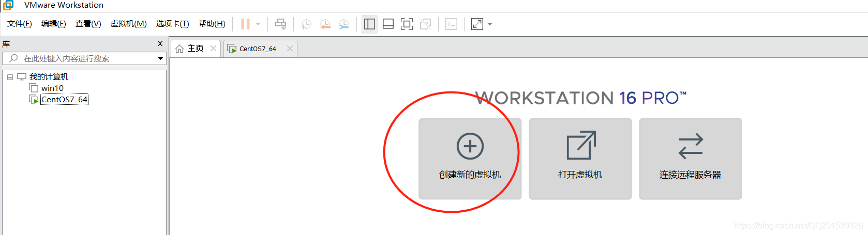Close the 主页 tab
The image size is (868, 235).
coord(213,48)
